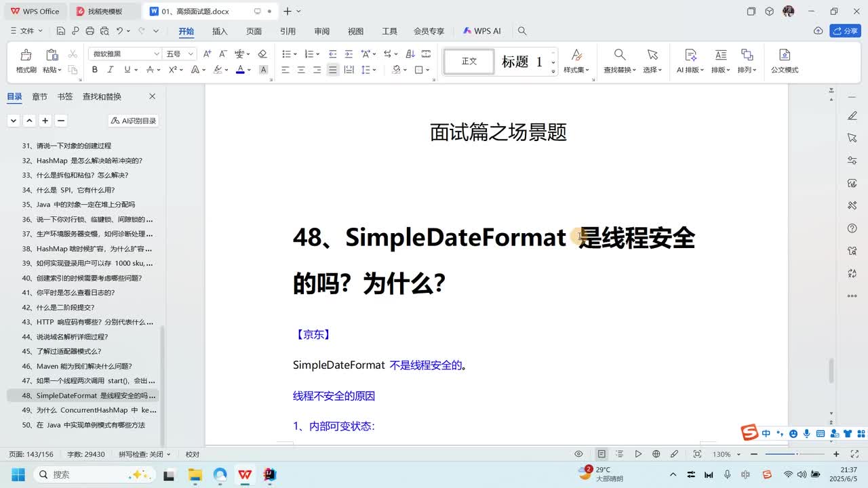The image size is (868, 488).
Task: Close the navigation pane with X
Action: [152, 97]
